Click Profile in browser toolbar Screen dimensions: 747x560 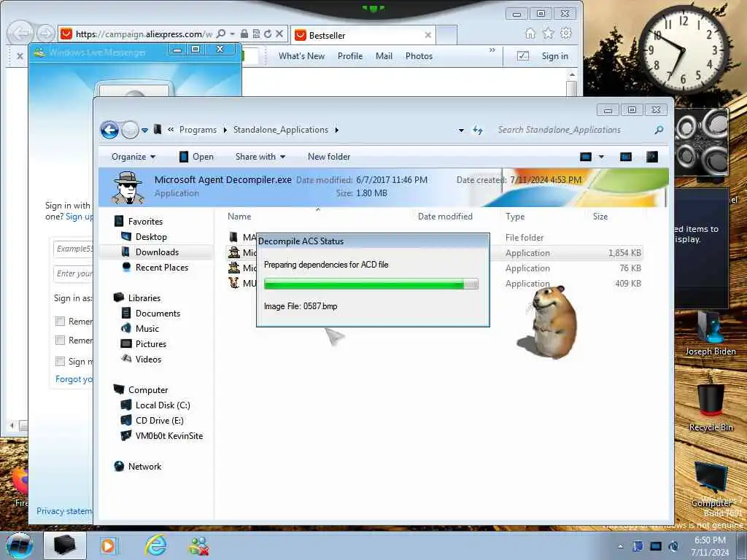[x=350, y=56]
